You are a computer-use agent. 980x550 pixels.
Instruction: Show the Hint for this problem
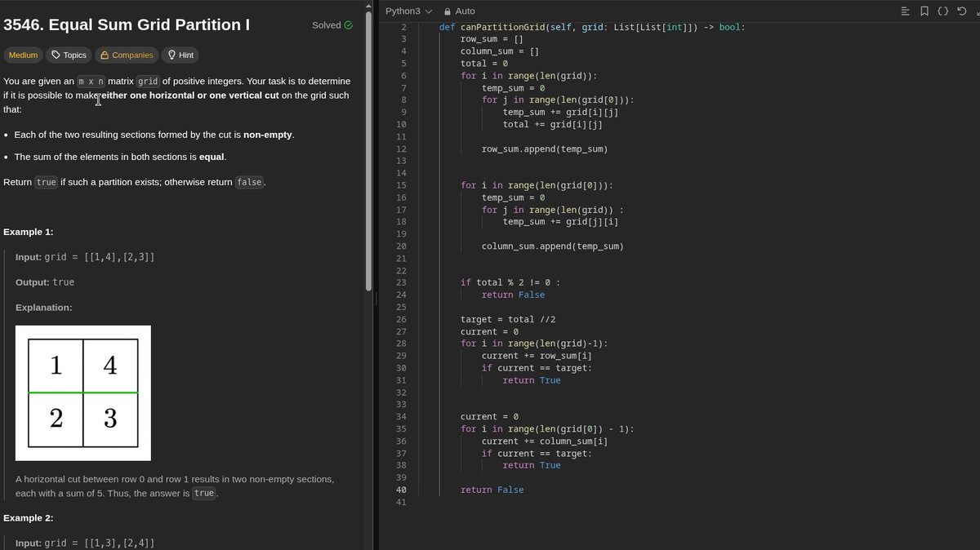point(180,55)
